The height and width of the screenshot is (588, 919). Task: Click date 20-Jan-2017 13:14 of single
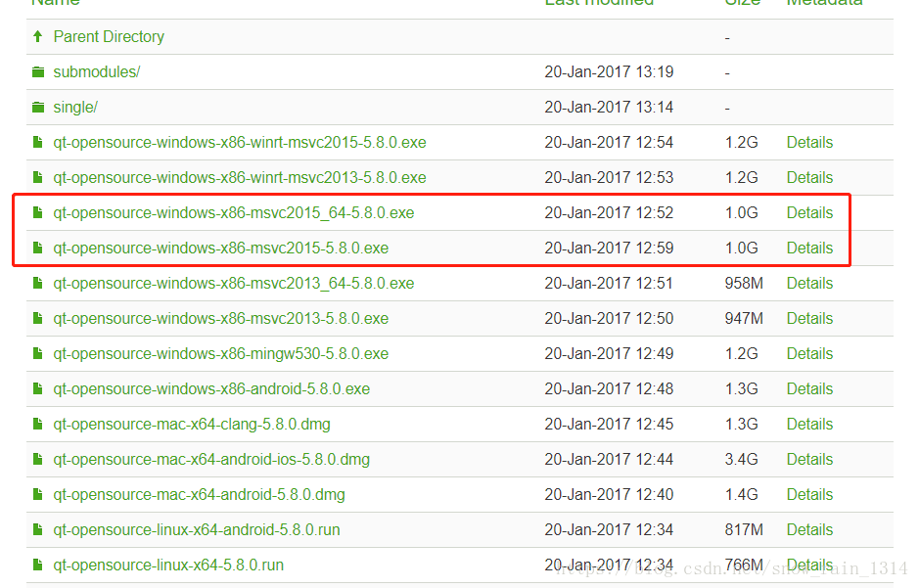609,108
